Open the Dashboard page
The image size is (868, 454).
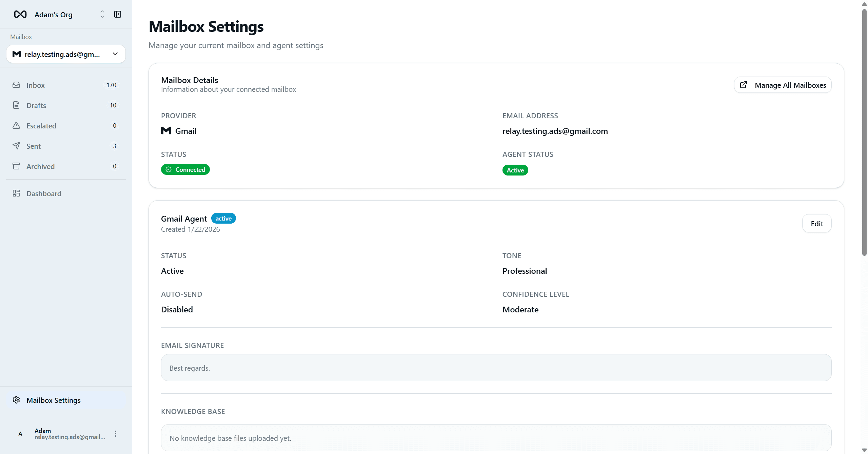click(44, 193)
